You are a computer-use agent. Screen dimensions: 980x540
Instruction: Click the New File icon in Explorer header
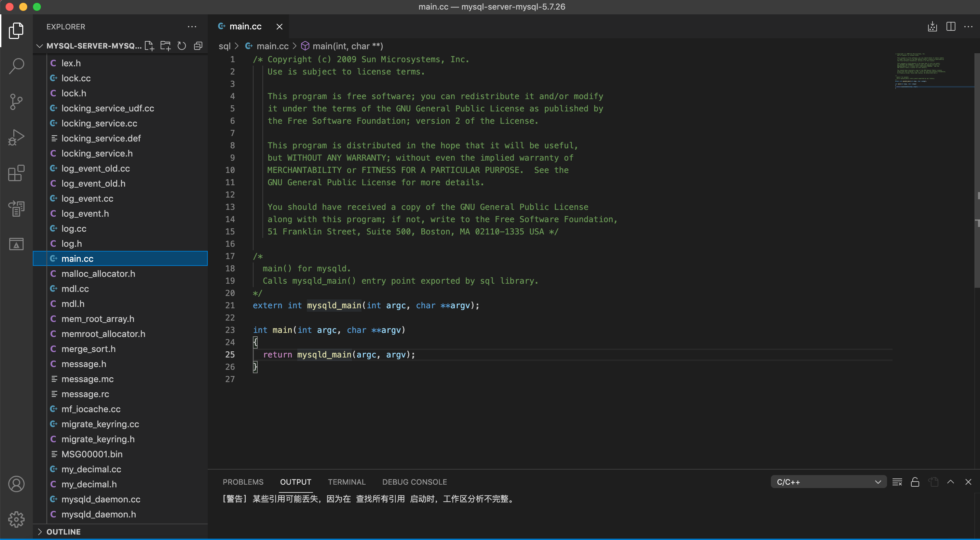[x=149, y=46]
